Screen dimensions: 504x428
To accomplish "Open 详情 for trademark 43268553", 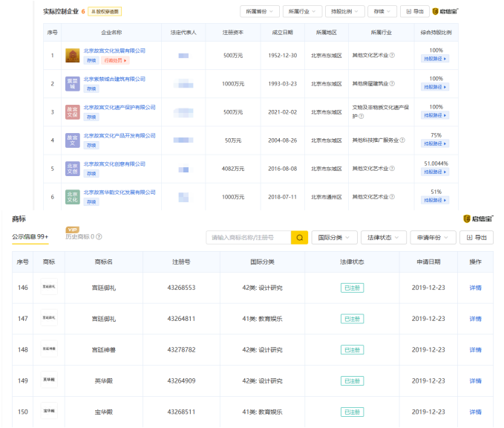I will 475,288.
